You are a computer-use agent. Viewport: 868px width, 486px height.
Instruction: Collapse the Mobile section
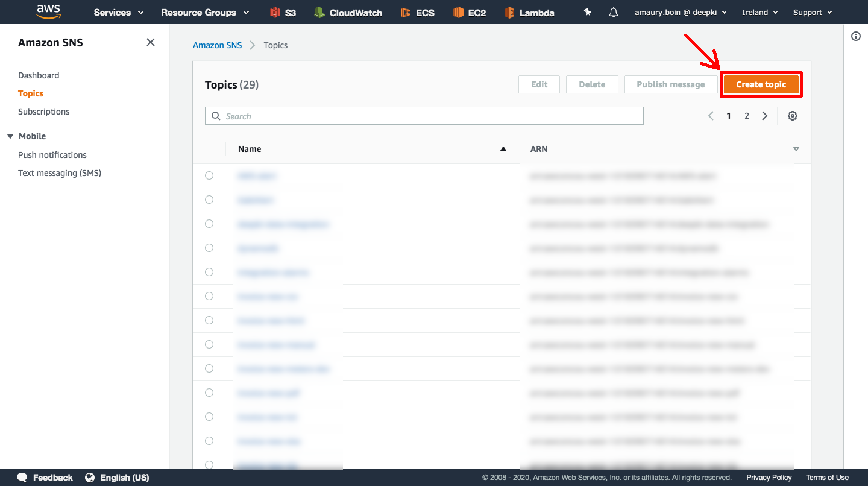(10, 136)
